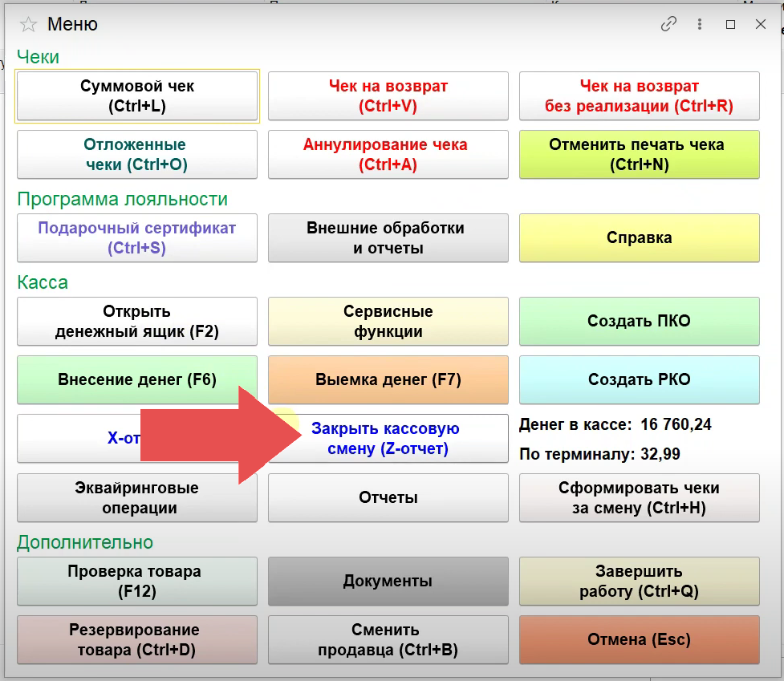
Task: Add the Меню window to favorites star
Action: (28, 24)
